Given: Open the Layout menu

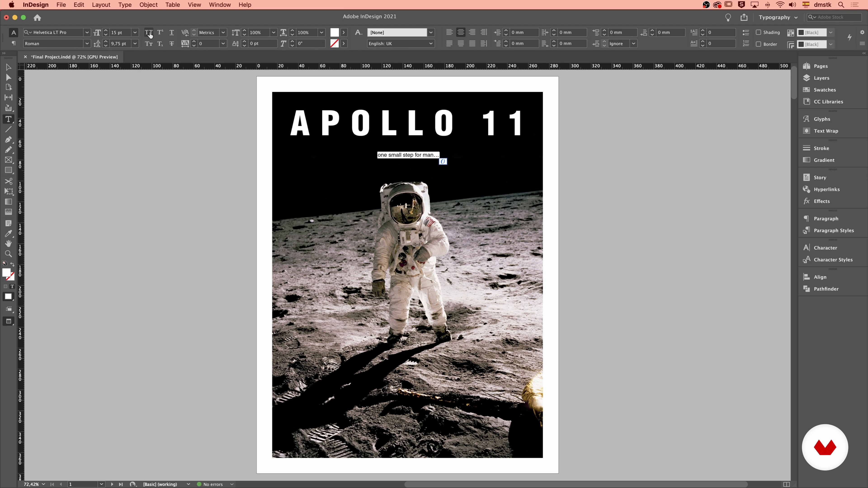Looking at the screenshot, I should click(x=101, y=5).
